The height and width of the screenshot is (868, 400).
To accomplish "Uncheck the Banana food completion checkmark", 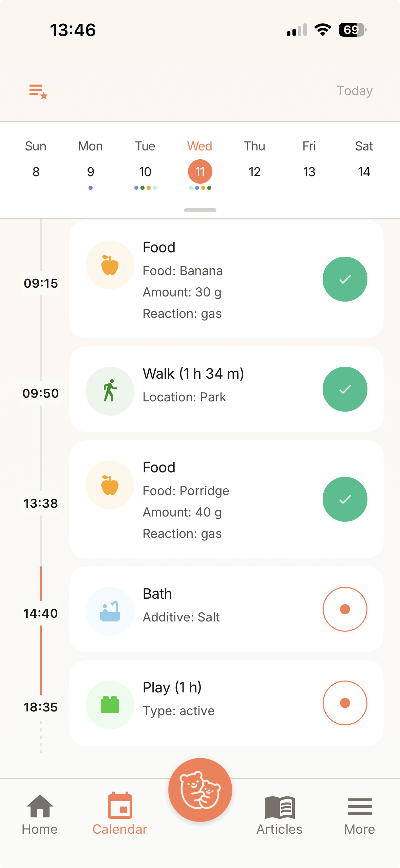I will [345, 279].
